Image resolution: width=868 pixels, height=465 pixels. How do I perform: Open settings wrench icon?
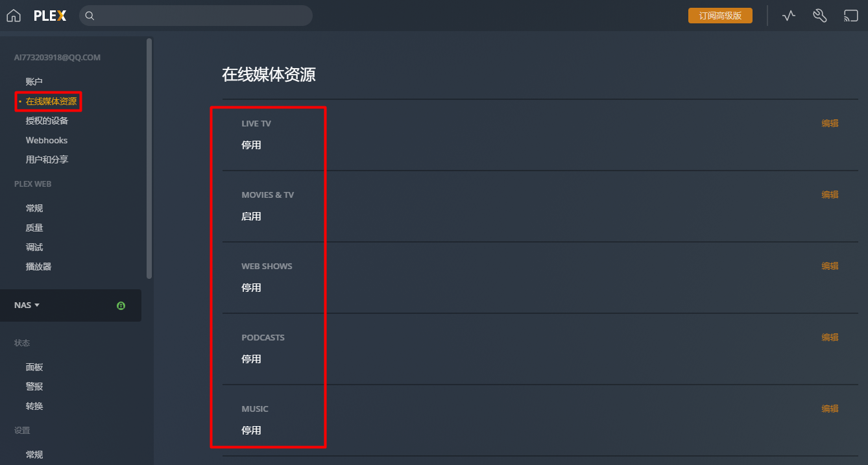coord(819,16)
